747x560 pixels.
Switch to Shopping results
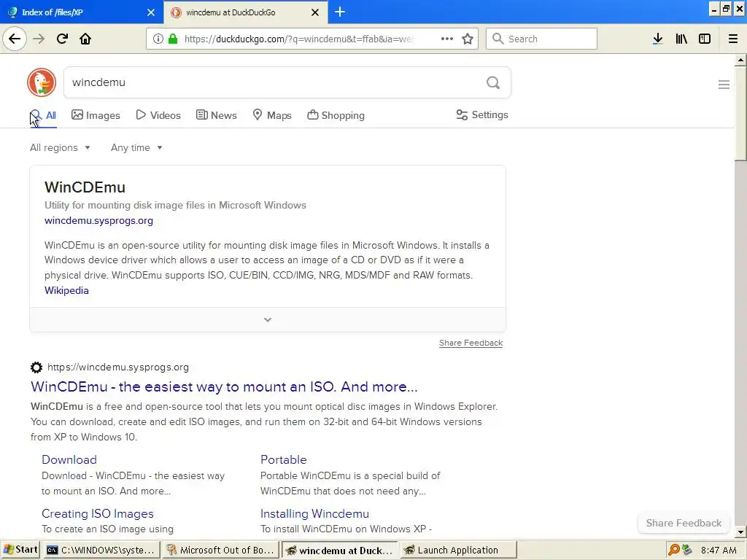tap(336, 115)
